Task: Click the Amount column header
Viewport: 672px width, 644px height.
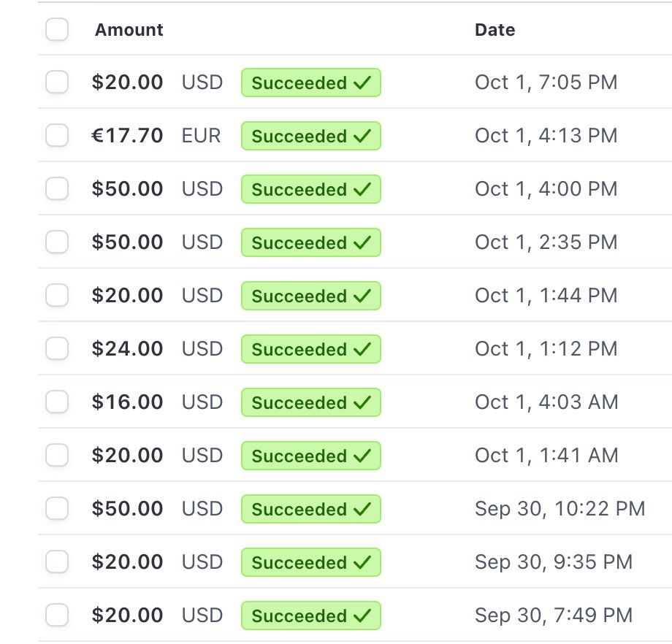Action: 129,29
